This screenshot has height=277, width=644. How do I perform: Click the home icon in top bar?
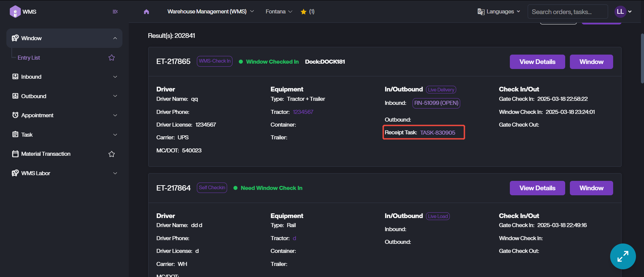146,12
